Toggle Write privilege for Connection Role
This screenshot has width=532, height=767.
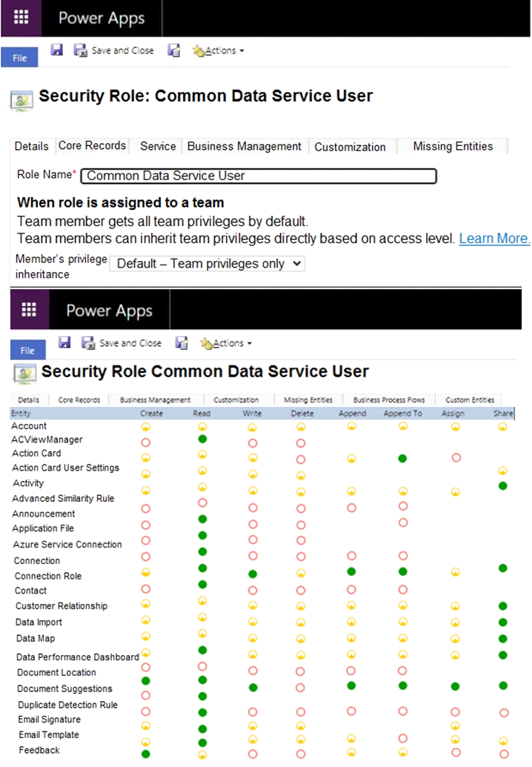pos(253,574)
